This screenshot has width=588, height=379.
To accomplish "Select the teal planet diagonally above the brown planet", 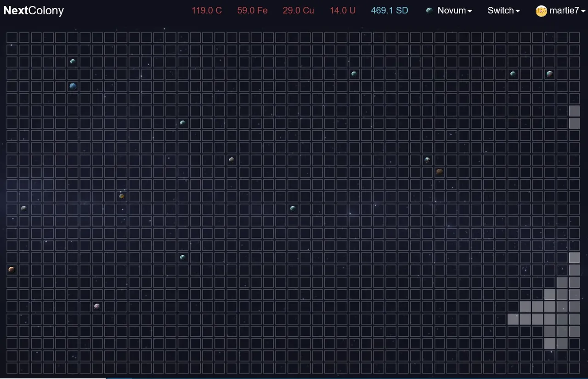I will [x=427, y=160].
